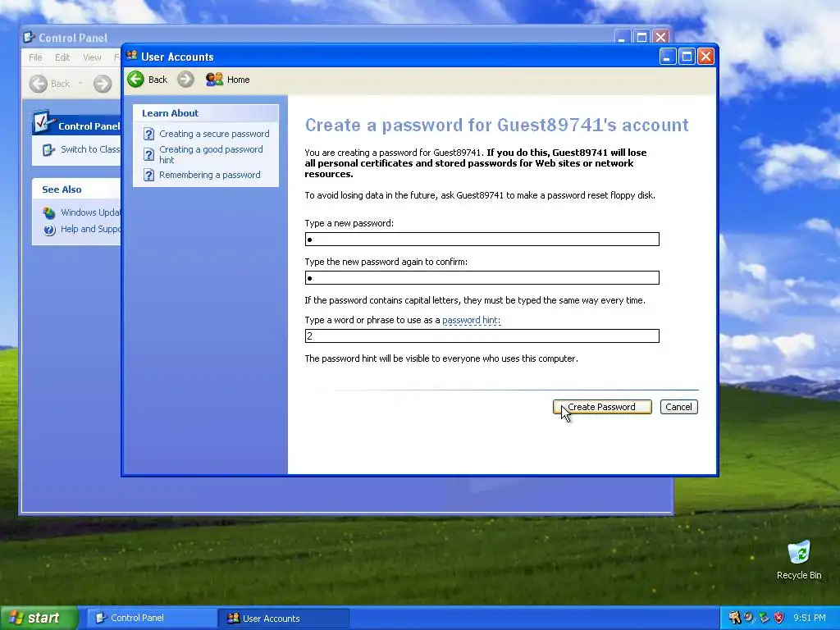Open Back history dropdown arrow in Control Panel
Screen dimensions: 840x630
80,84
